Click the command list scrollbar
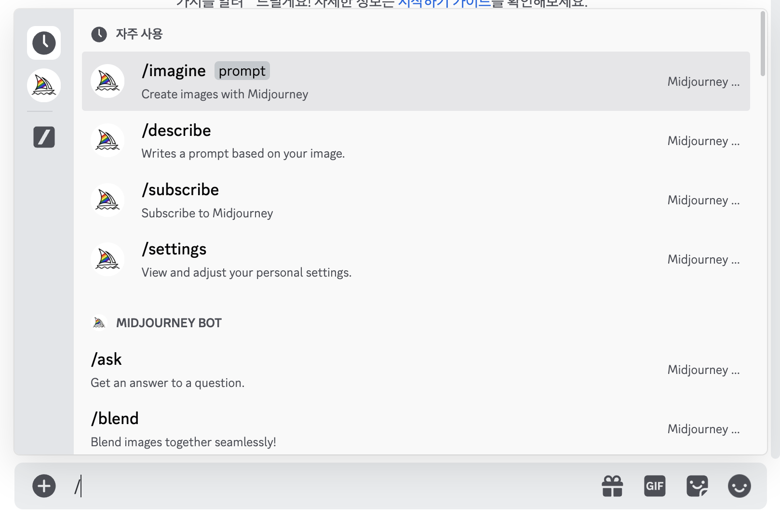The image size is (780, 532). tap(763, 43)
